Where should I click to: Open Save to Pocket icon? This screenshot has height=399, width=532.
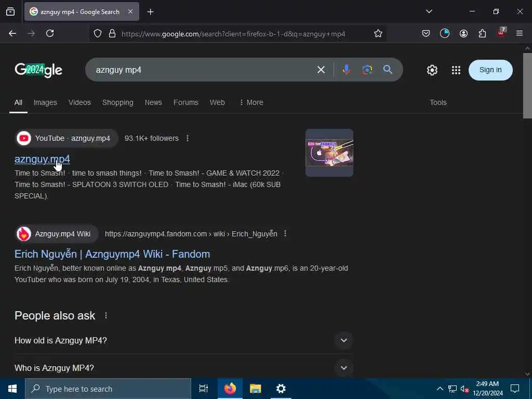tap(426, 33)
